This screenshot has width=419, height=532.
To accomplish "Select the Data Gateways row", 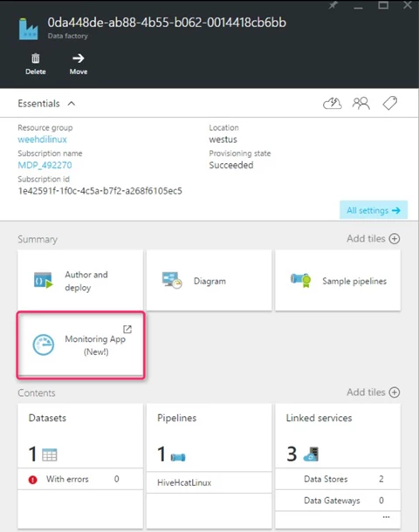I will (338, 501).
